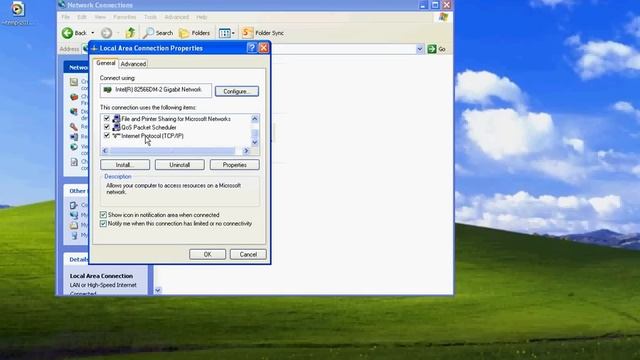Screen dimensions: 640x360
Task: Open the address bar dropdown arrow
Action: 420,49
